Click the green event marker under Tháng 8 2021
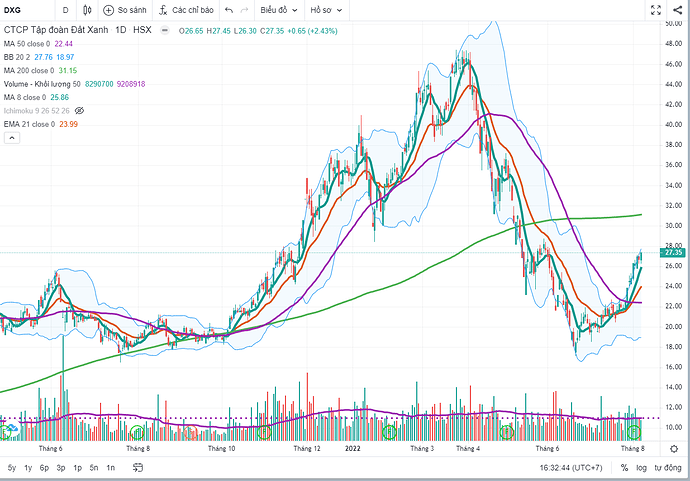 (137, 433)
